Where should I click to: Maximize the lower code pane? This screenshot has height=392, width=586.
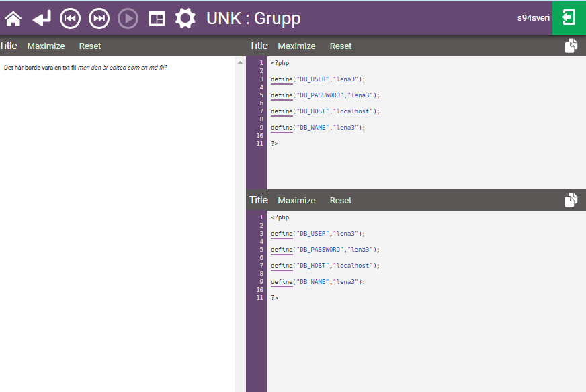click(296, 201)
